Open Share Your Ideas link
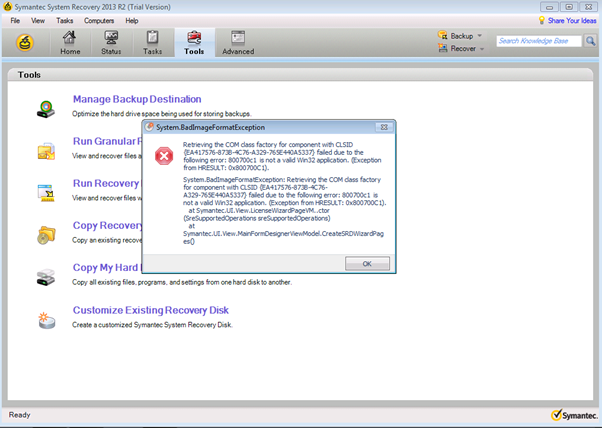This screenshot has height=428, width=602. (572, 21)
